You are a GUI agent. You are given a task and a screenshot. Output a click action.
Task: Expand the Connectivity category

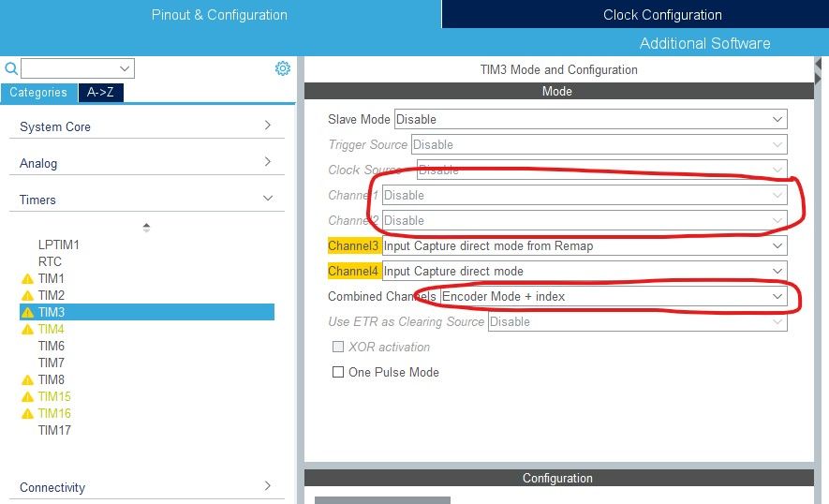click(x=147, y=487)
